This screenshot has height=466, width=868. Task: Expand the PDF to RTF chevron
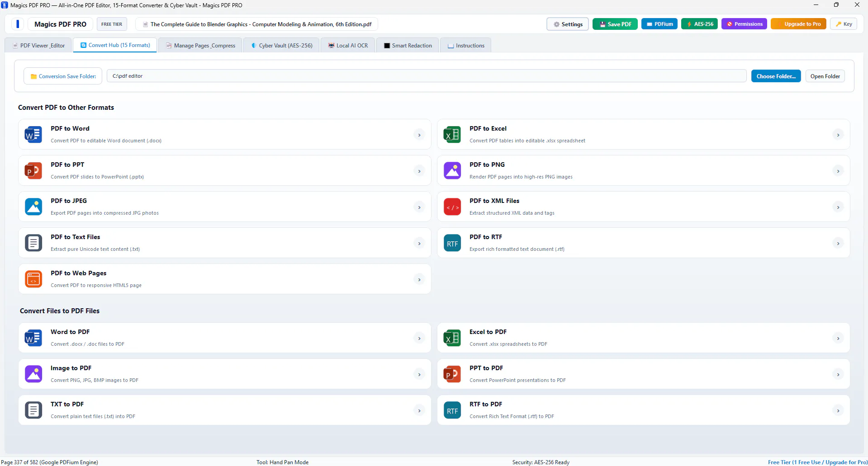pos(838,243)
